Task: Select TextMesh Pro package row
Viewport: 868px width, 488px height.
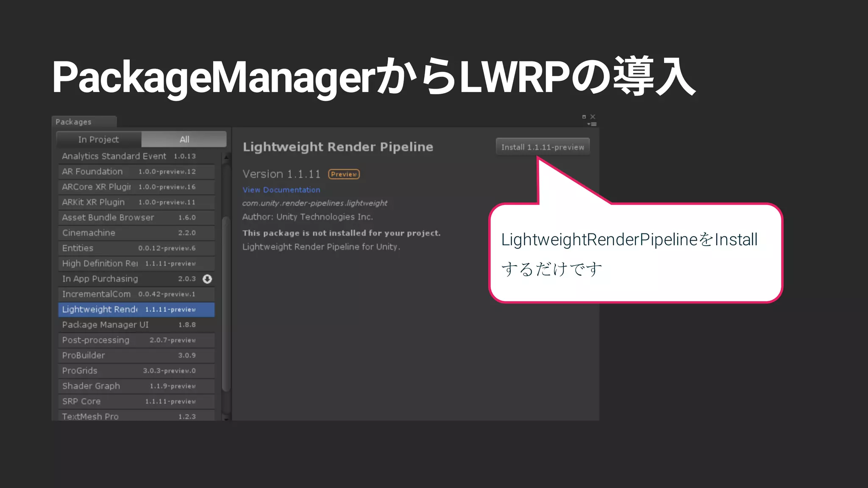Action: (136, 416)
